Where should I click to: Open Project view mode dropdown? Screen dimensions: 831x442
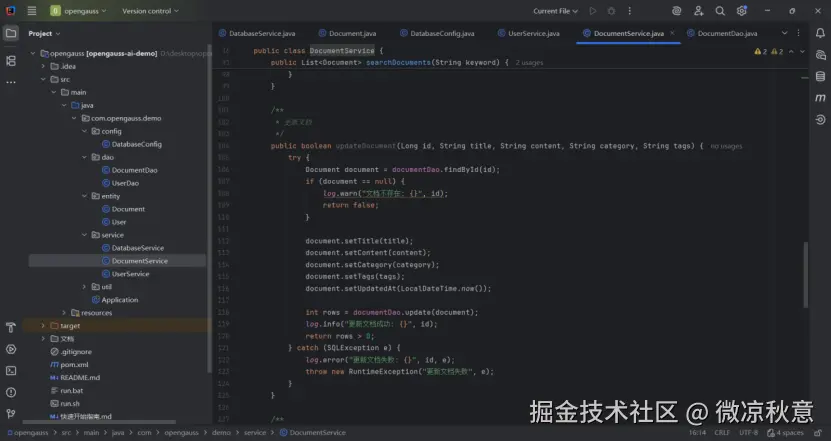44,33
